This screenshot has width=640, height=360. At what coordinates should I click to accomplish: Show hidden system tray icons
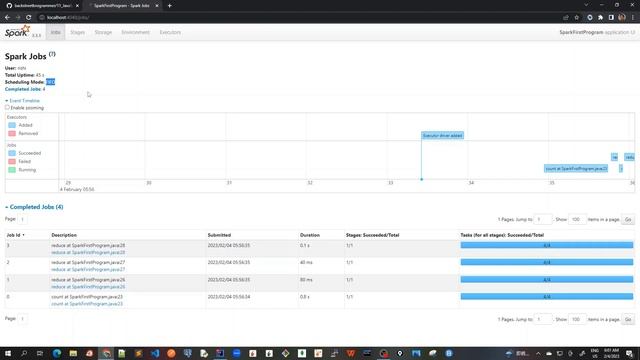pos(538,353)
